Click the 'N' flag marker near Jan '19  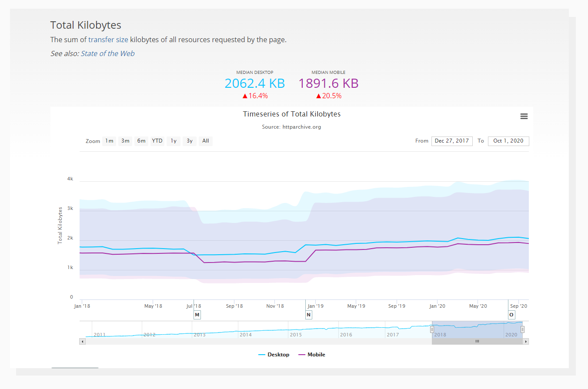(309, 314)
